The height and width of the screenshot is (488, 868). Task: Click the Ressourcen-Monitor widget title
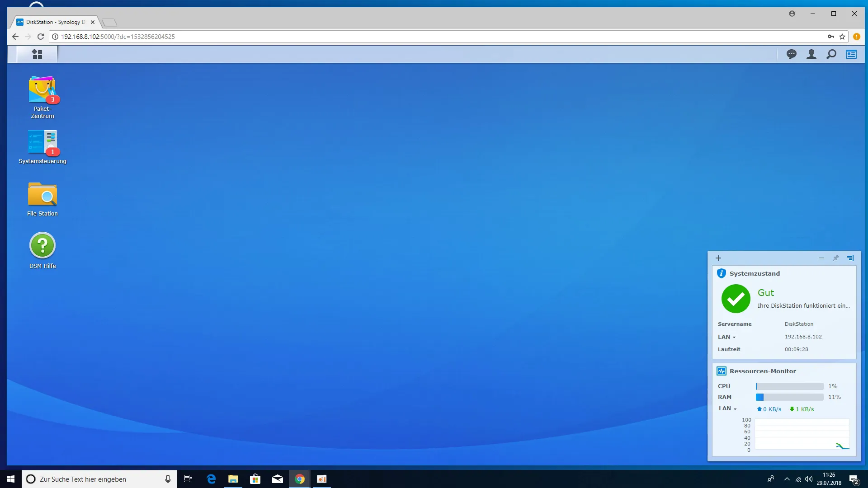click(x=763, y=371)
